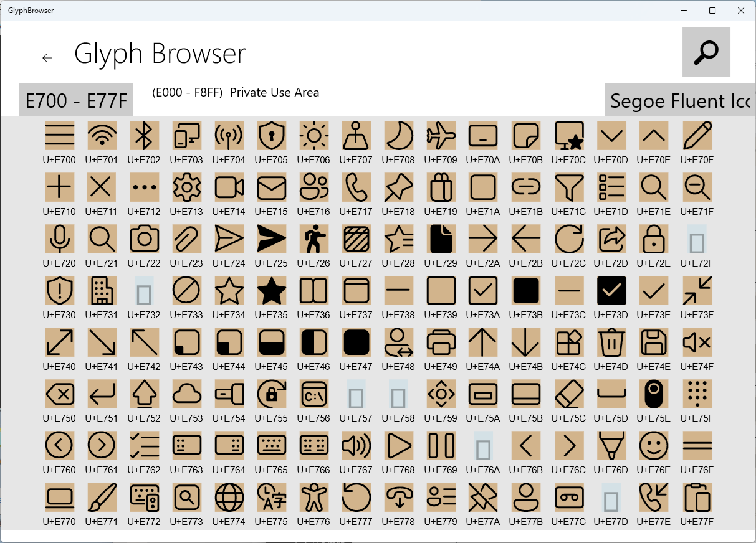Viewport: 756px width, 543px height.
Task: Select the globe glyph U+E774
Action: click(229, 498)
